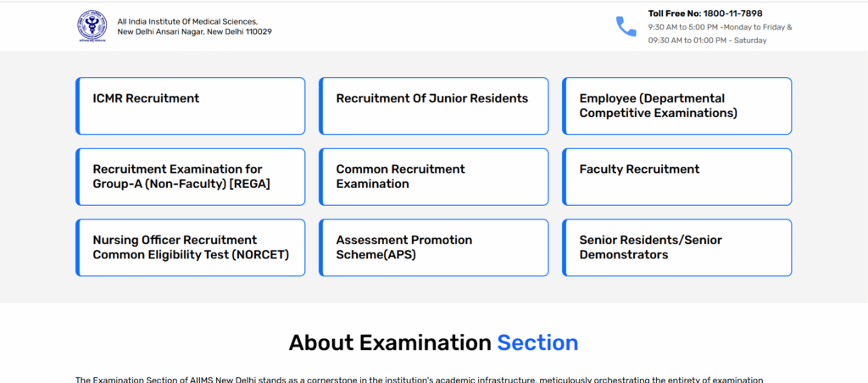
Task: Open Recruitment Of Junior Residents card
Action: pyautogui.click(x=433, y=106)
